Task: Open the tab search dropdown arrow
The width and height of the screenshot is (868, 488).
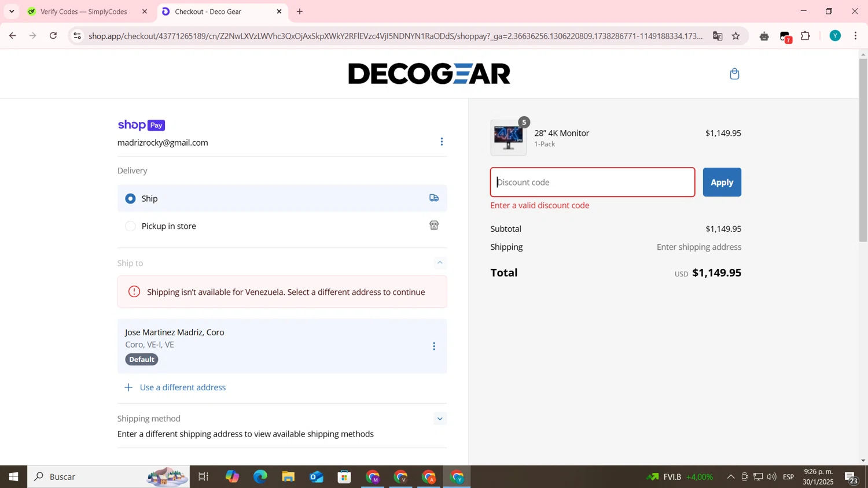Action: click(12, 12)
